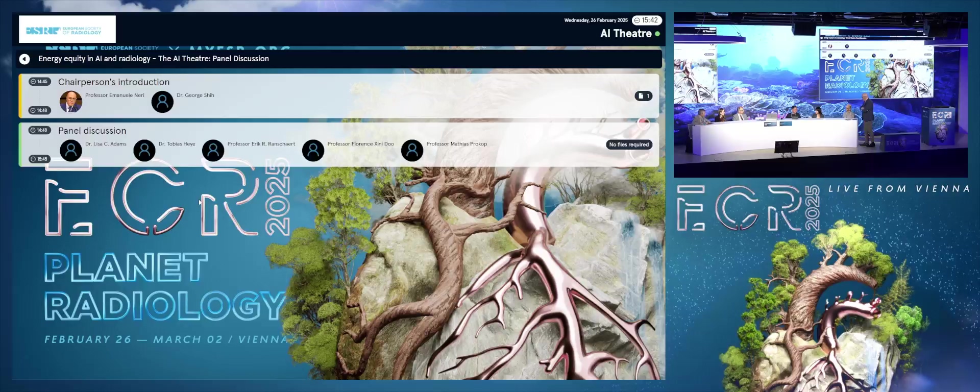980x392 pixels.
Task: Click the LIVE FROM VIENNA caption
Action: pos(899,189)
